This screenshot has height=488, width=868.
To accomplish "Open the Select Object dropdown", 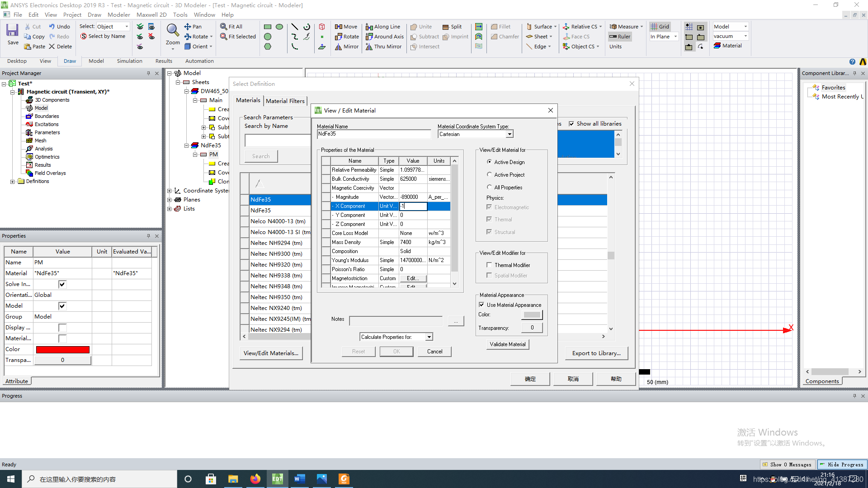I will pyautogui.click(x=113, y=27).
